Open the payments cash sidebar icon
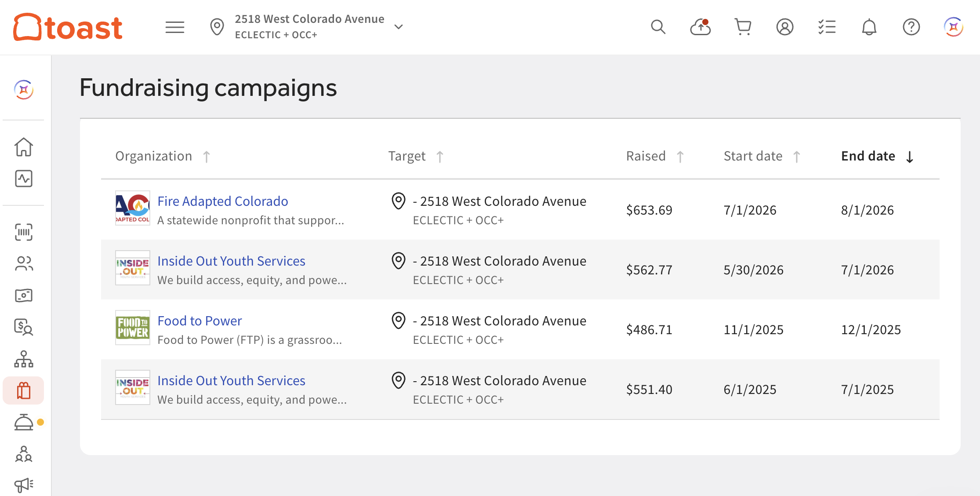The width and height of the screenshot is (980, 496). (24, 295)
